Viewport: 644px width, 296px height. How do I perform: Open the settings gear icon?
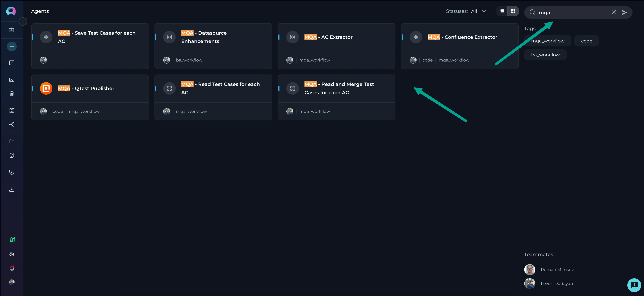pos(12,254)
